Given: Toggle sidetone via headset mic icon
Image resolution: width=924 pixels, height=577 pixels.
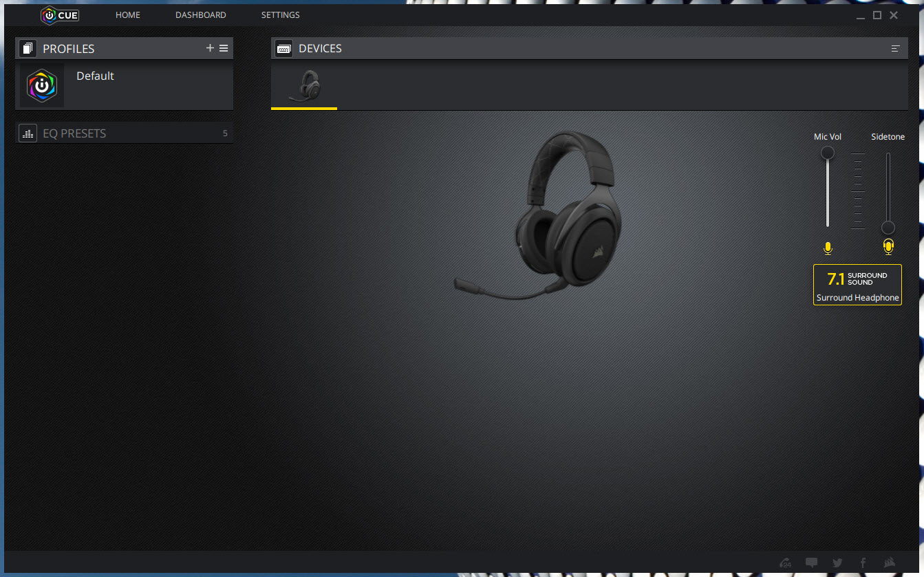Looking at the screenshot, I should pos(888,247).
